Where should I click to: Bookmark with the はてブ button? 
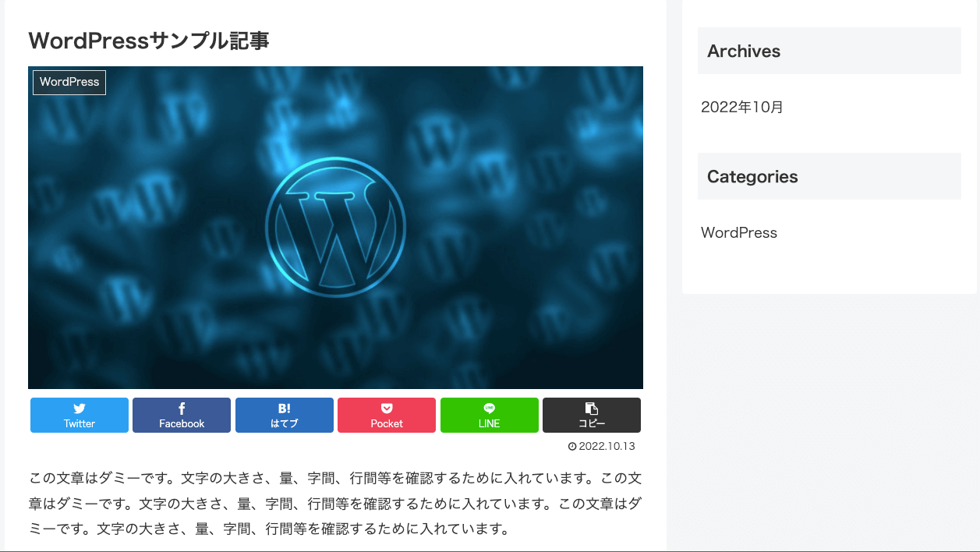[x=285, y=415]
